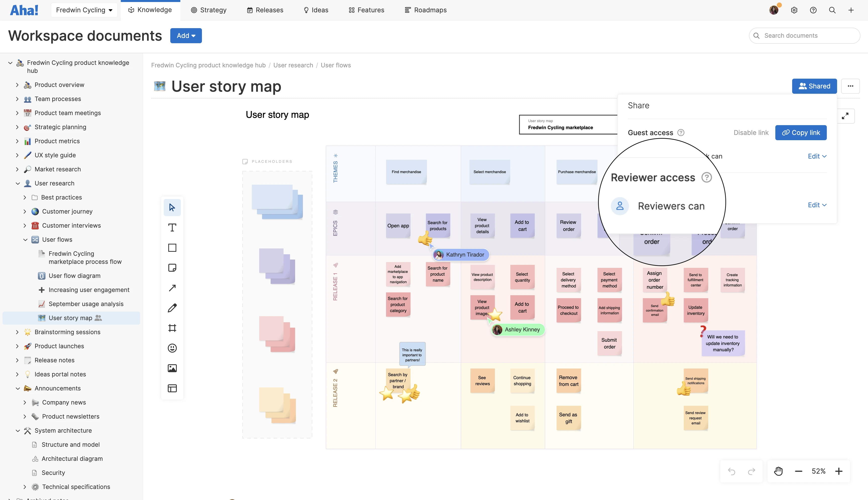Activate the hand pan tool
Screen dimensions: 868x500
pyautogui.click(x=778, y=471)
